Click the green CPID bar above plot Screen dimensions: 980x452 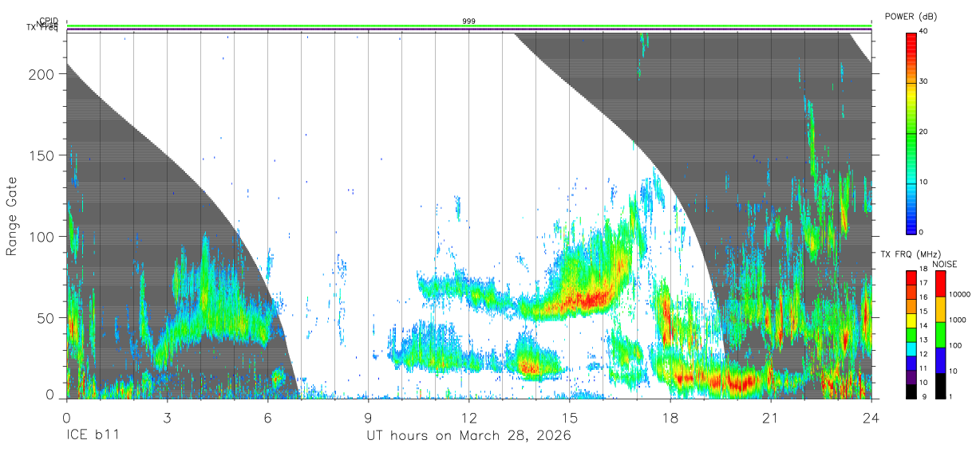(x=468, y=26)
